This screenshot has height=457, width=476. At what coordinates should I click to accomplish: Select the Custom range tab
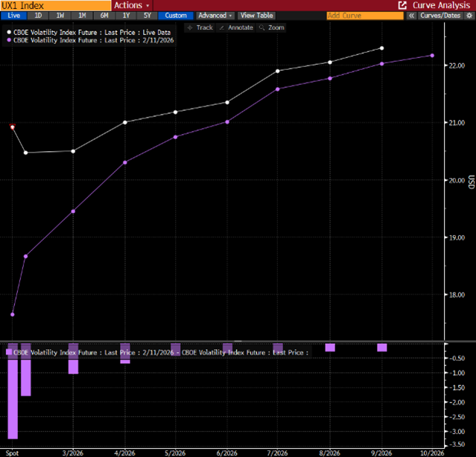pyautogui.click(x=176, y=16)
